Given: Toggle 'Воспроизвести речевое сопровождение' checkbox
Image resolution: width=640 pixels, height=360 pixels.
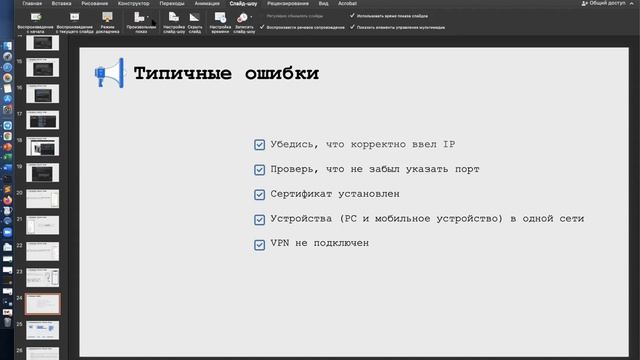Looking at the screenshot, I should [262, 27].
